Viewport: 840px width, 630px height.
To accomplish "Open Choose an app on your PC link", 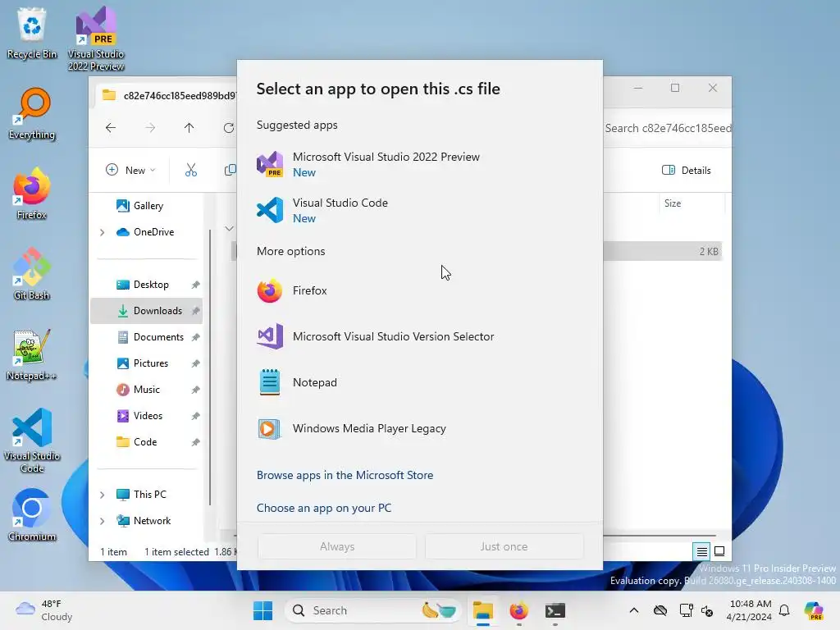I will click(x=323, y=508).
